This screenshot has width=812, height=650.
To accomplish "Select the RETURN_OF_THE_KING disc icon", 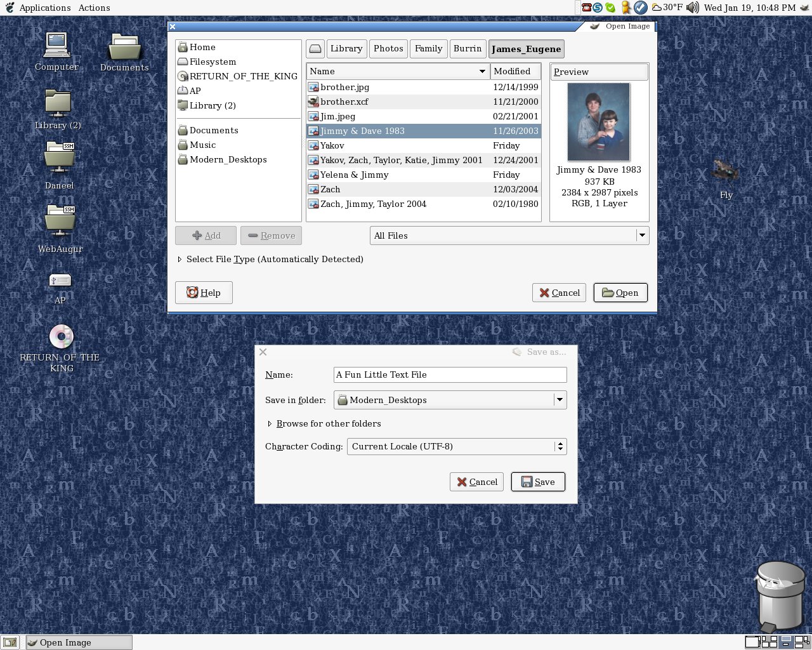I will click(62, 347).
